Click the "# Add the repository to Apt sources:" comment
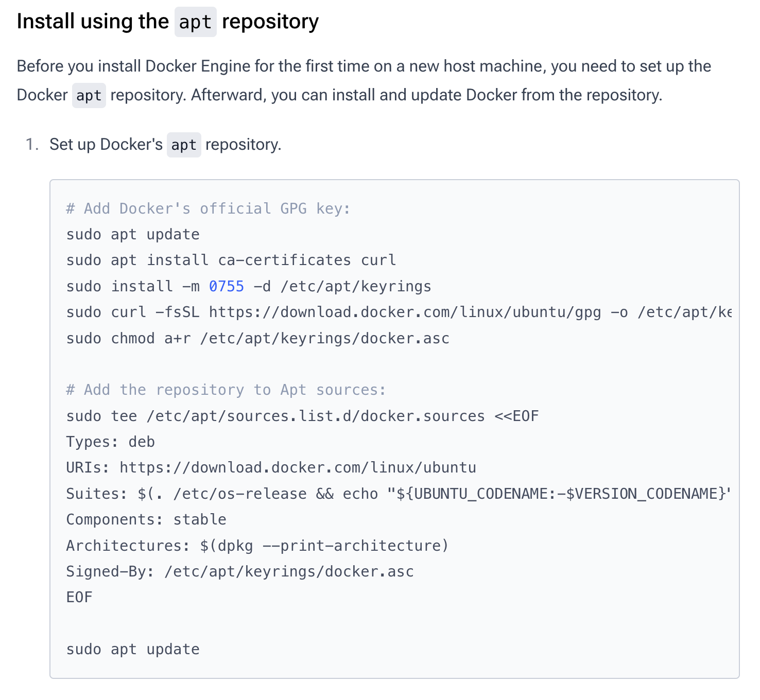This screenshot has width=760, height=700. click(226, 390)
